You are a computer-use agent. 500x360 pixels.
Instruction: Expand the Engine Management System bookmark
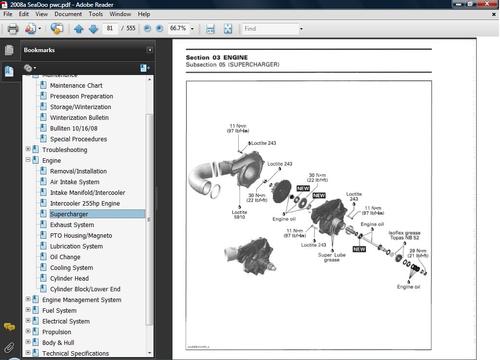point(28,299)
